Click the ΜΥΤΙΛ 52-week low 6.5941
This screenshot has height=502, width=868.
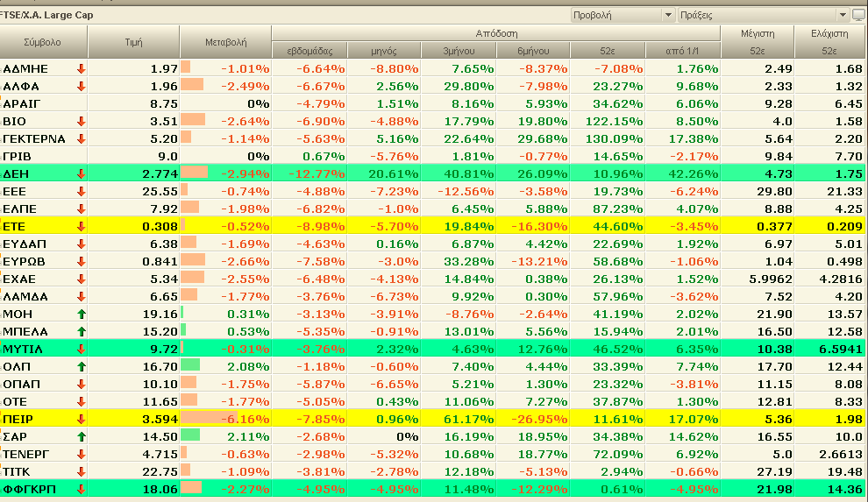coord(841,350)
